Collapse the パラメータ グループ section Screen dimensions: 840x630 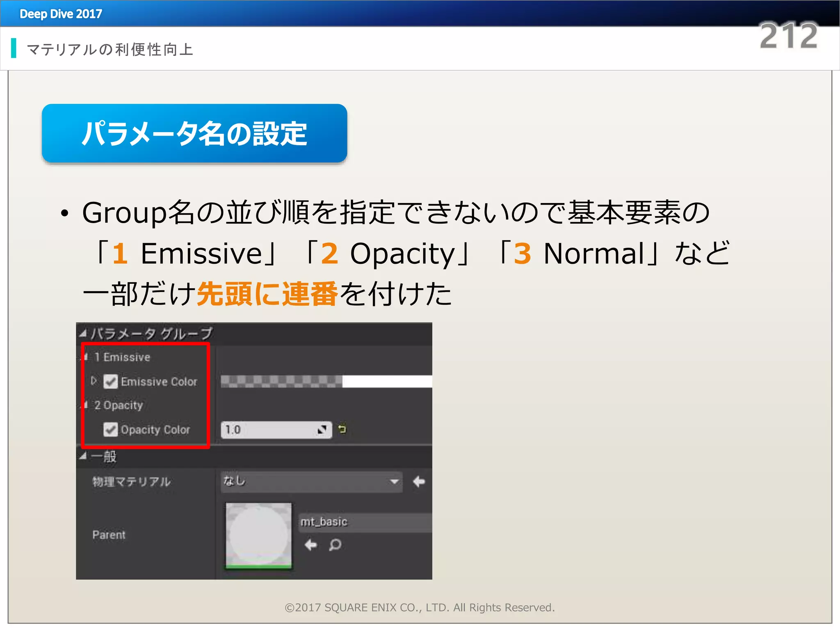[x=83, y=333]
